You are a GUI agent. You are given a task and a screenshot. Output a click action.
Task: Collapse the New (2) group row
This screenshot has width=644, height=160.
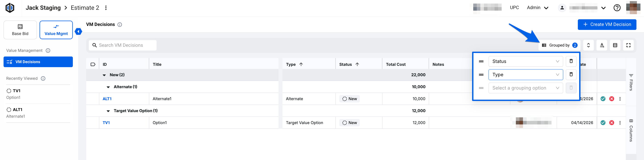(x=104, y=75)
